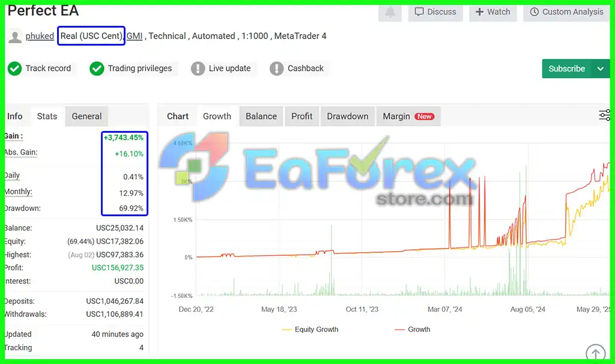
Task: Click the highest value USC97,383.36
Action: point(120,255)
